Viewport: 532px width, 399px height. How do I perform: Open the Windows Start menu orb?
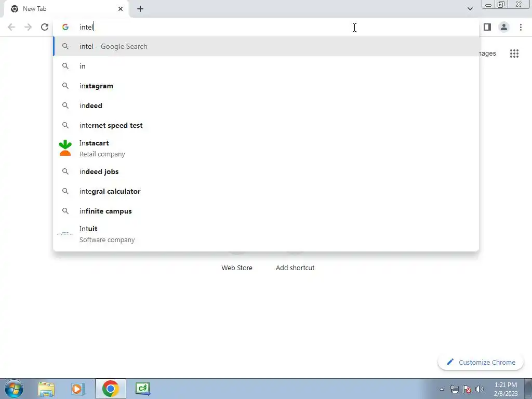click(14, 389)
